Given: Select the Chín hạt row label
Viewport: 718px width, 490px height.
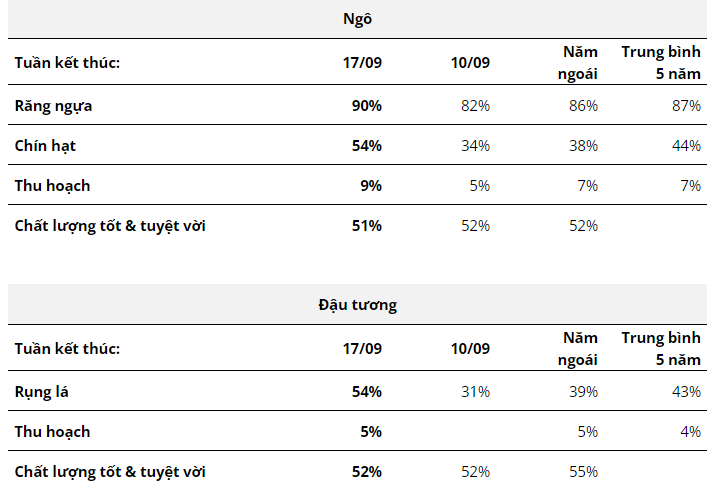Looking at the screenshot, I should pos(45,145).
